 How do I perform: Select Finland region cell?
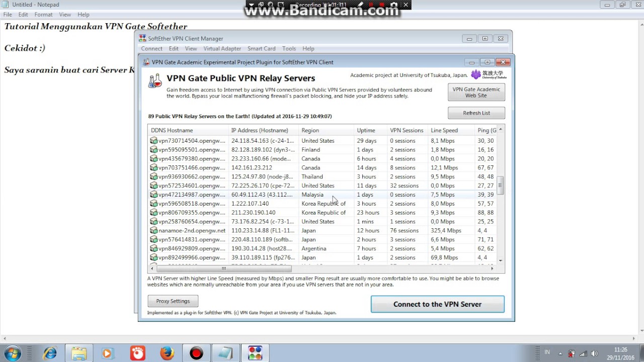tap(310, 150)
